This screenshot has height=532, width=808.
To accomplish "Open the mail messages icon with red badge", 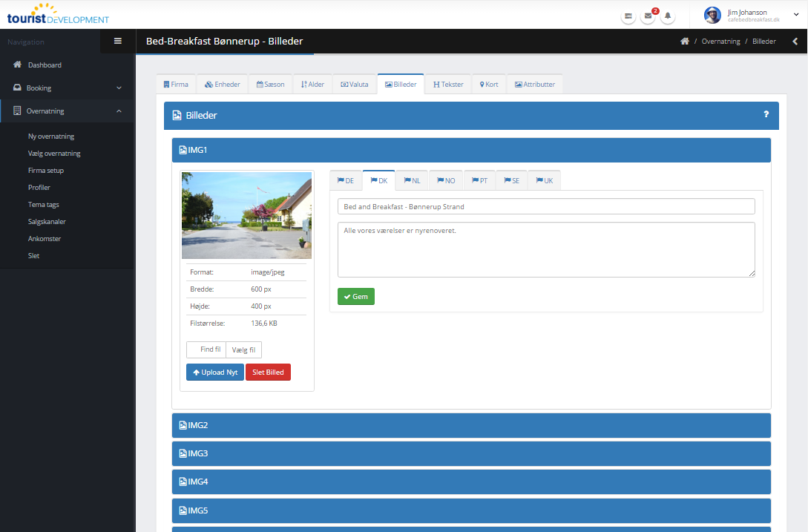I will [x=648, y=16].
